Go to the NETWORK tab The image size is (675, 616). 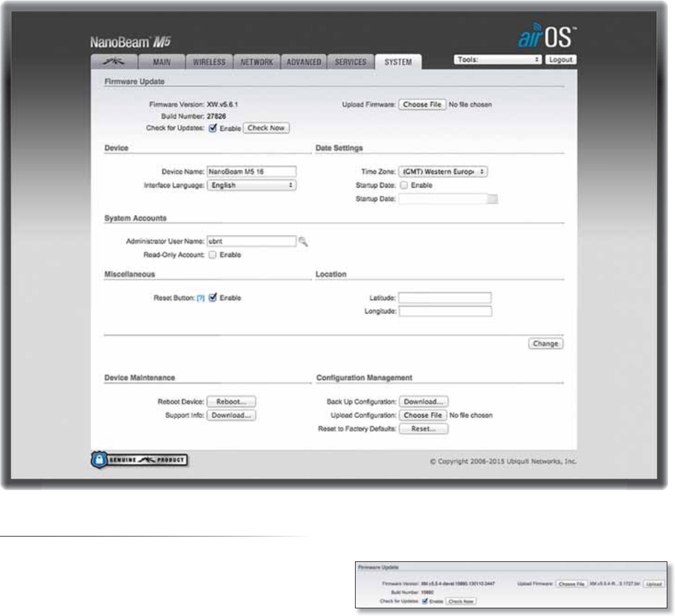pos(256,62)
